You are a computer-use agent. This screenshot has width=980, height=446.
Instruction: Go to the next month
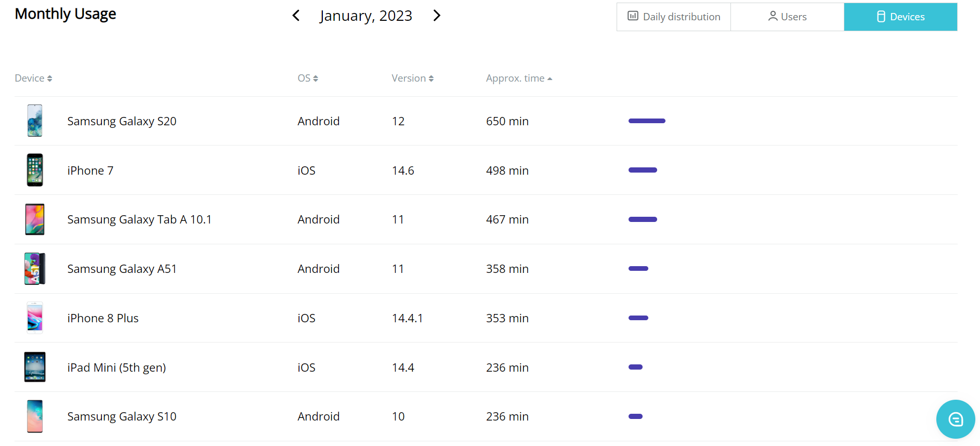click(437, 16)
